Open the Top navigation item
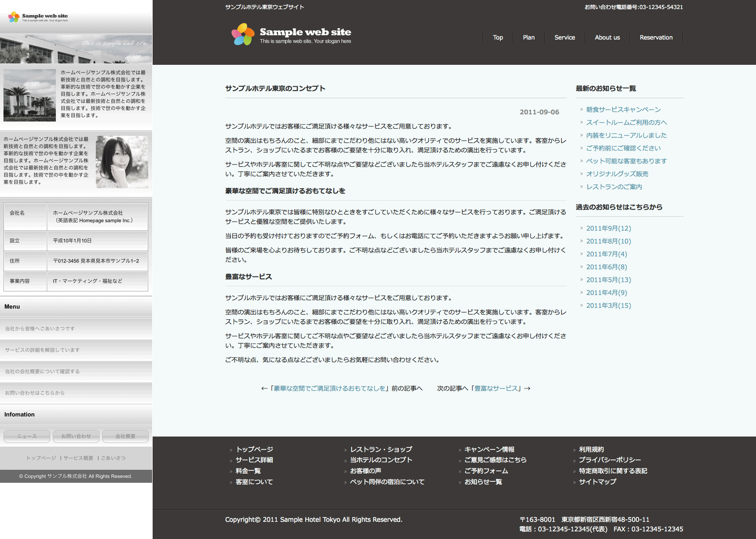The height and width of the screenshot is (539, 756). coord(497,38)
